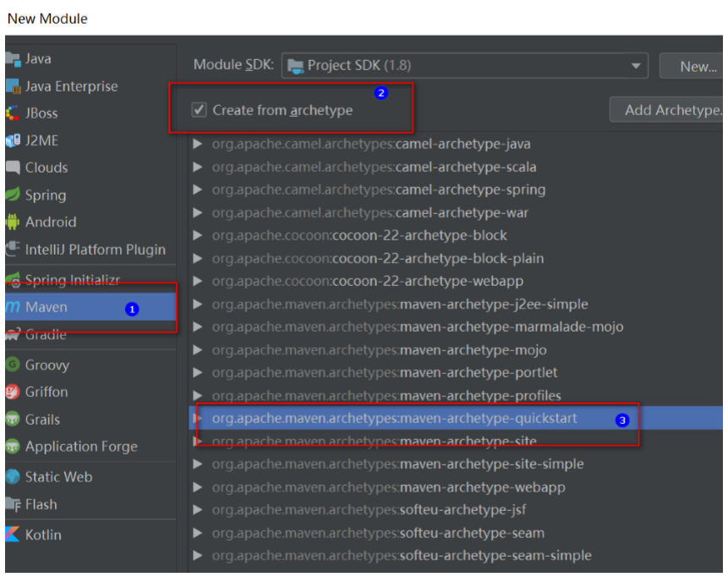Select maven-archetype-marmalade-mojo archetype
728x577 pixels.
coord(456,327)
